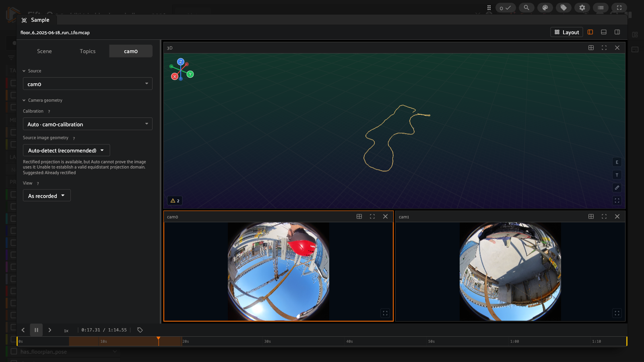This screenshot has height=362, width=644.
Task: Select the bottom panel layout icon
Action: 604,32
